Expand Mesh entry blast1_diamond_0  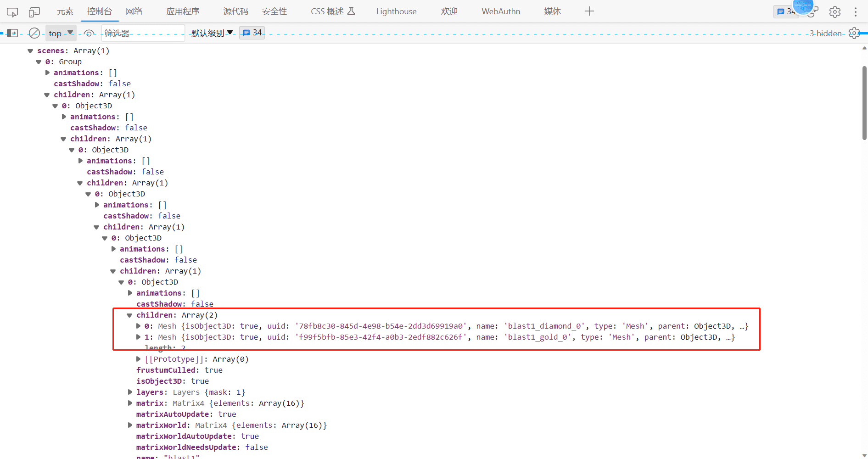click(138, 326)
